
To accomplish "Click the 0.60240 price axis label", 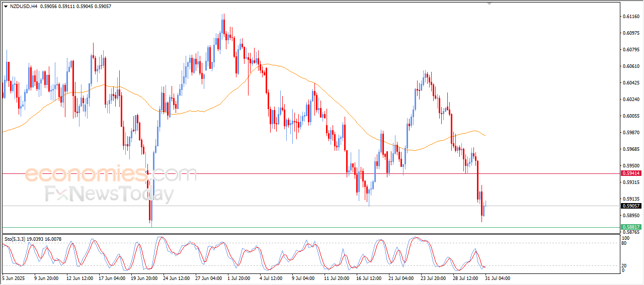I will pos(631,100).
